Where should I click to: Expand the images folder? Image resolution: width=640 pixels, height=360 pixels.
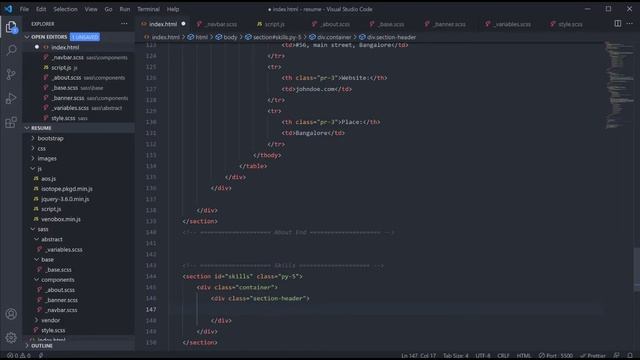[47, 158]
